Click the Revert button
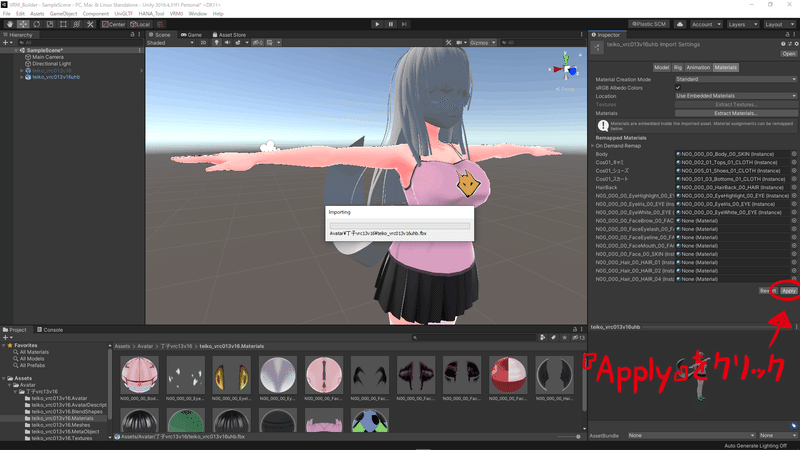Viewport: 800px width, 450px height. point(768,291)
